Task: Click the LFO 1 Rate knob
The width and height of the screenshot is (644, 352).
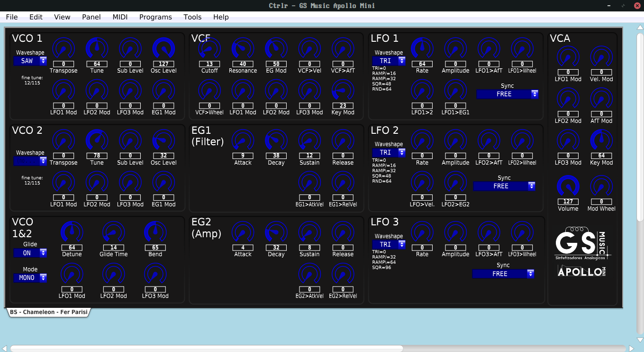Action: 422,49
